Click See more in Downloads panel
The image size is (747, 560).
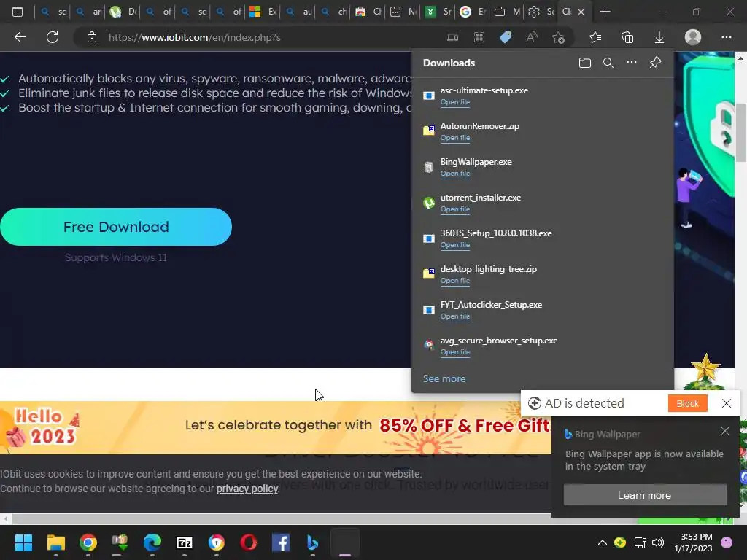[x=444, y=378]
